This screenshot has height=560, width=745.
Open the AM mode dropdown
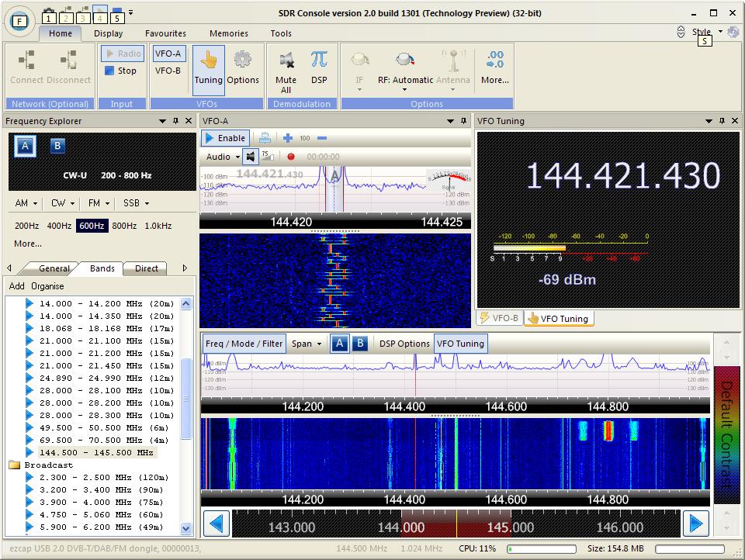click(26, 203)
